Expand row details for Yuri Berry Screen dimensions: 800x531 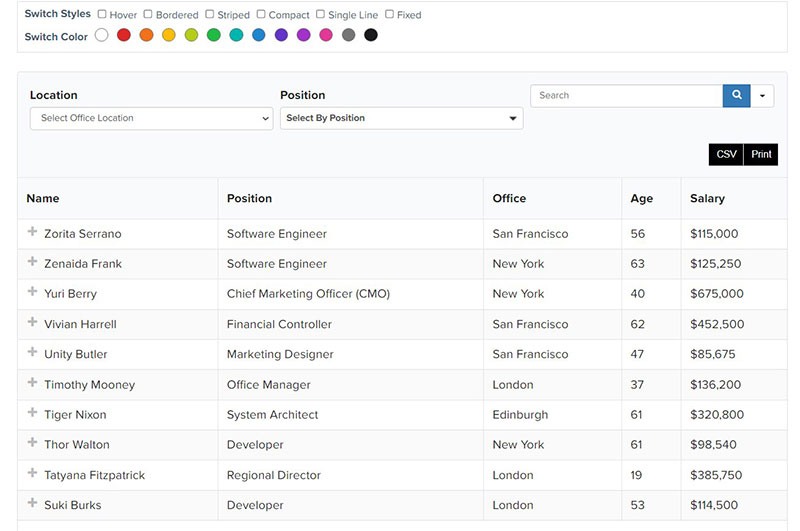pyautogui.click(x=32, y=291)
